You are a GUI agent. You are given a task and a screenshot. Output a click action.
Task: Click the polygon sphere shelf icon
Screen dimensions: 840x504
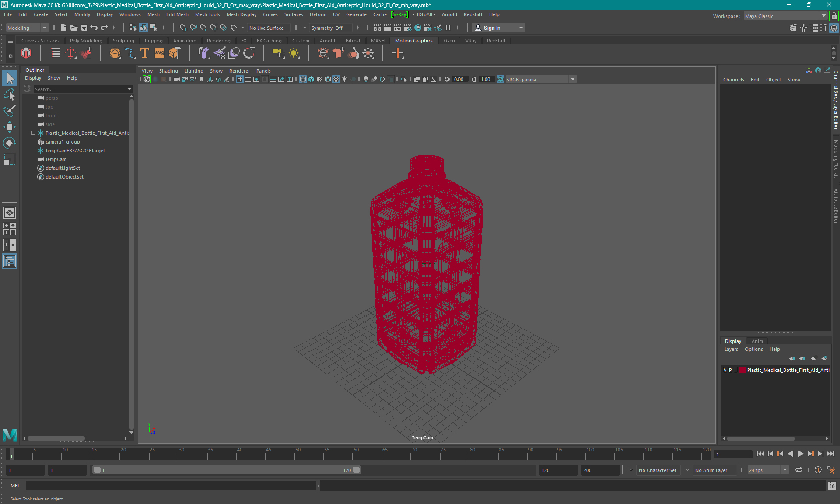pyautogui.click(x=115, y=53)
